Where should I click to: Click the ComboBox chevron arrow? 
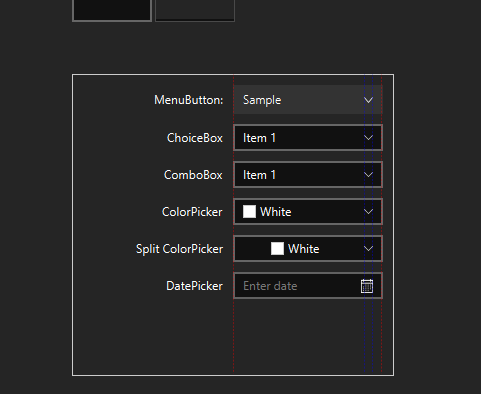pos(368,175)
